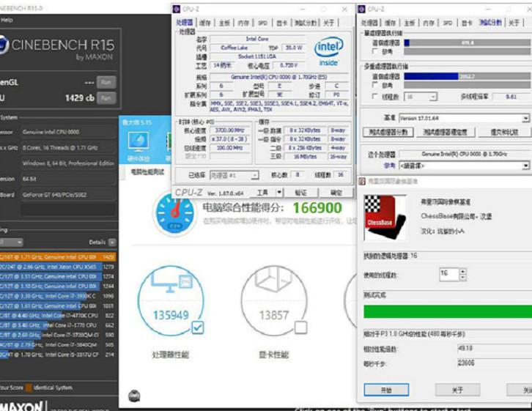Click the 开始 button in chess benchmark
This screenshot has height=411, width=532.
[x=386, y=390]
